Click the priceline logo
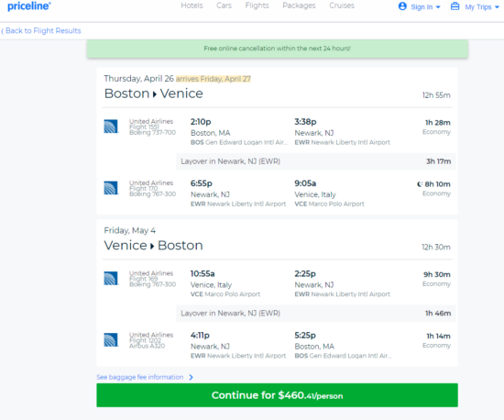Image resolution: width=504 pixels, height=420 pixels. (x=29, y=6)
